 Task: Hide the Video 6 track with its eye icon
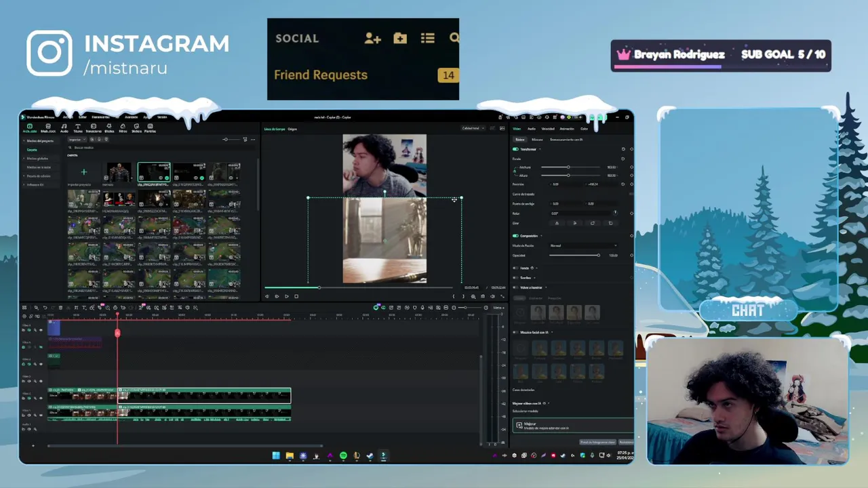click(41, 330)
